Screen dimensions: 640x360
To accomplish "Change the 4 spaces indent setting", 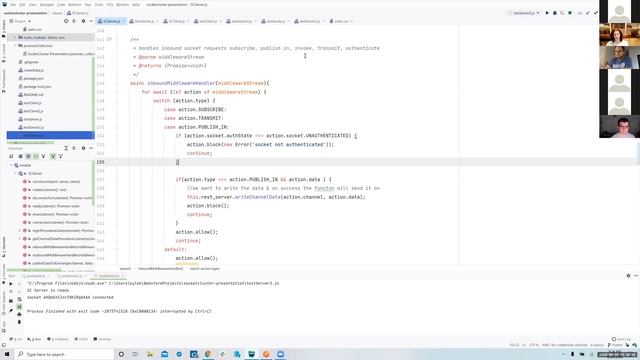I will coord(596,345).
